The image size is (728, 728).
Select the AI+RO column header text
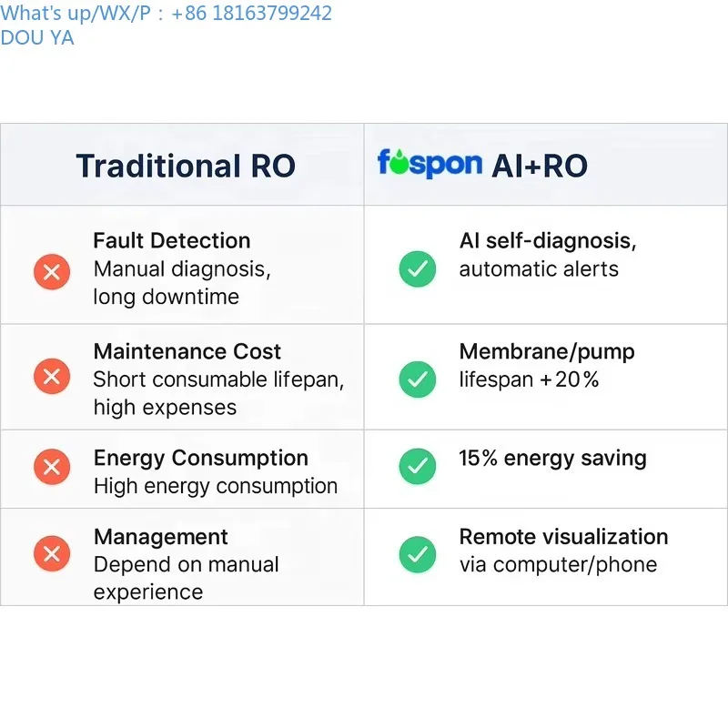tap(540, 166)
